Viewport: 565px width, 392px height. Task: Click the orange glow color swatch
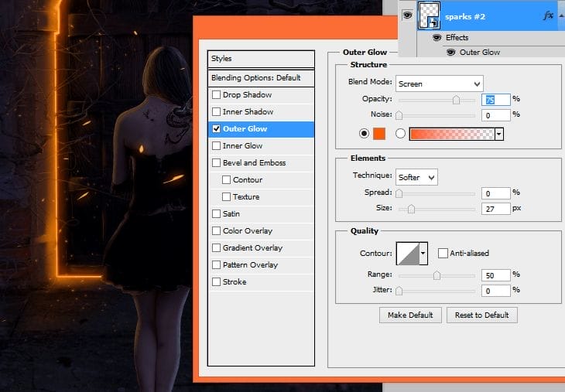click(379, 134)
